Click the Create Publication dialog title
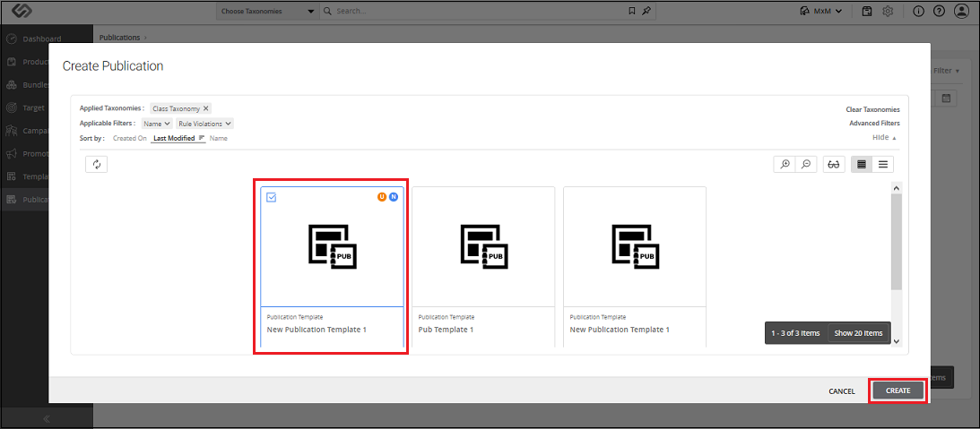980x429 pixels. pyautogui.click(x=112, y=65)
